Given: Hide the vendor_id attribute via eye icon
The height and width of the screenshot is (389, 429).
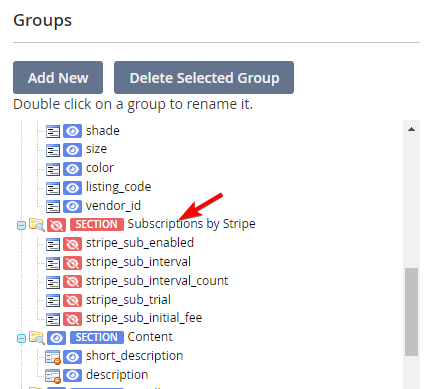Looking at the screenshot, I should [72, 206].
